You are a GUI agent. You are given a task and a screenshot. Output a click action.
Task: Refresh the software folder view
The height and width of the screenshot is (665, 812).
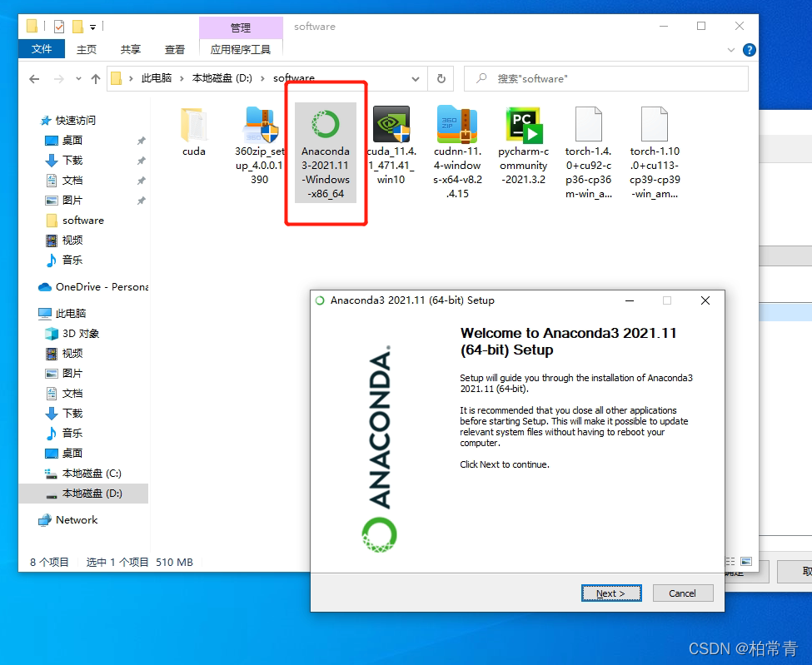441,79
